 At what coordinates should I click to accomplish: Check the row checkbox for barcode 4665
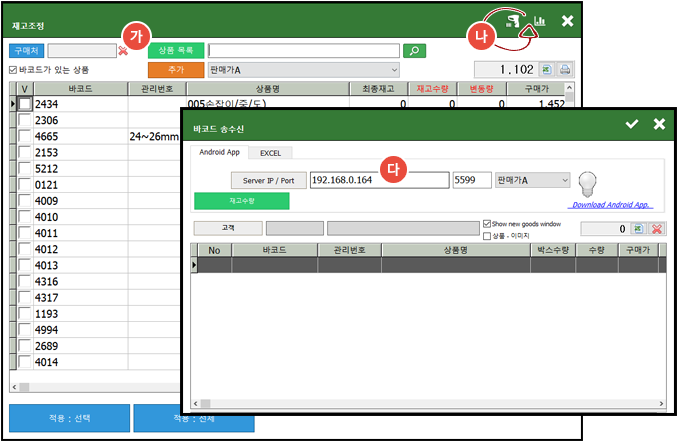coord(25,136)
